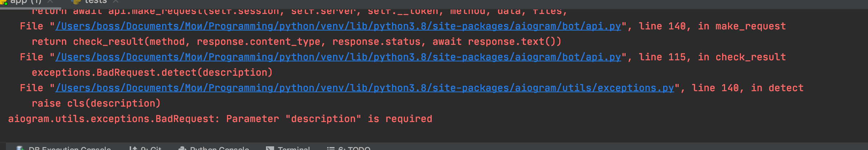Click the Python icon on tests tab
Image resolution: width=868 pixels, height=150 pixels.
click(x=76, y=1)
